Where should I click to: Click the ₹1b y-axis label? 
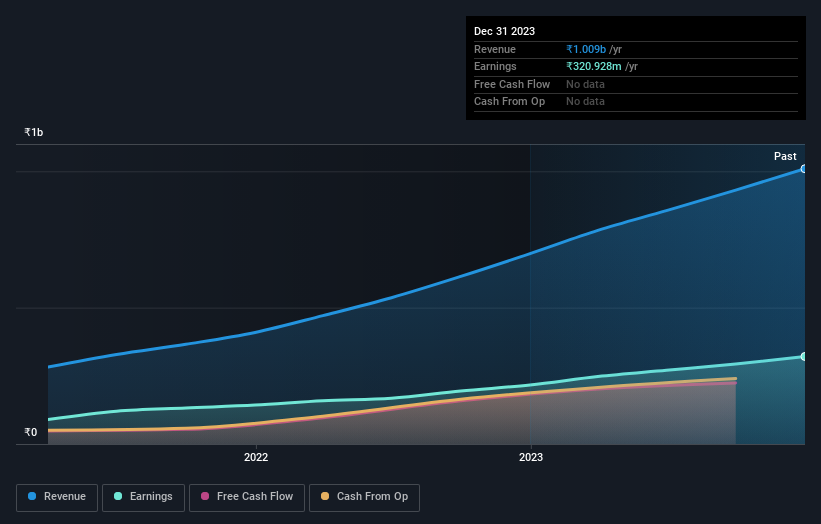click(x=34, y=132)
